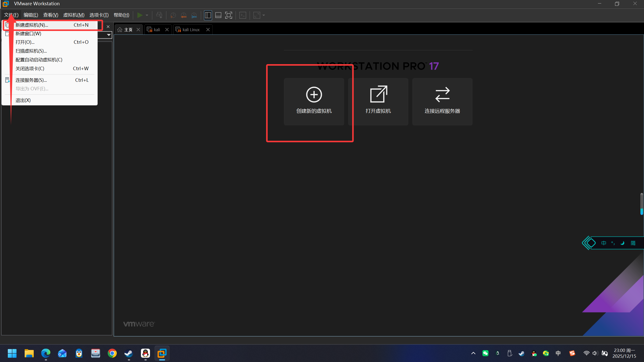
Task: Click the revert to snapshot icon
Action: coord(183,15)
